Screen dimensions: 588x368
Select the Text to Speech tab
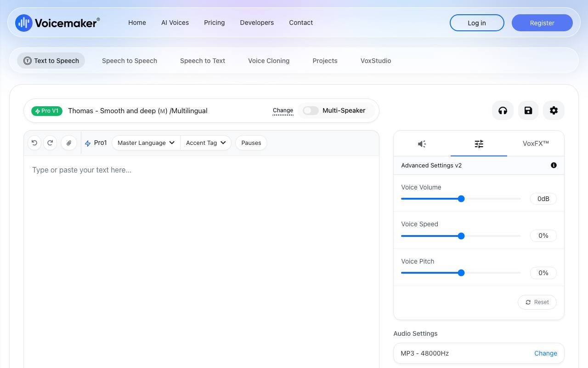pyautogui.click(x=51, y=61)
